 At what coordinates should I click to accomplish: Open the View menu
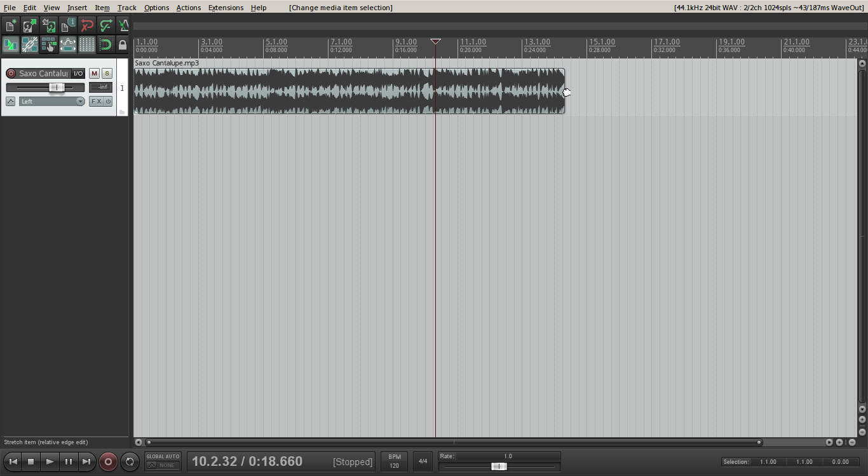(51, 8)
